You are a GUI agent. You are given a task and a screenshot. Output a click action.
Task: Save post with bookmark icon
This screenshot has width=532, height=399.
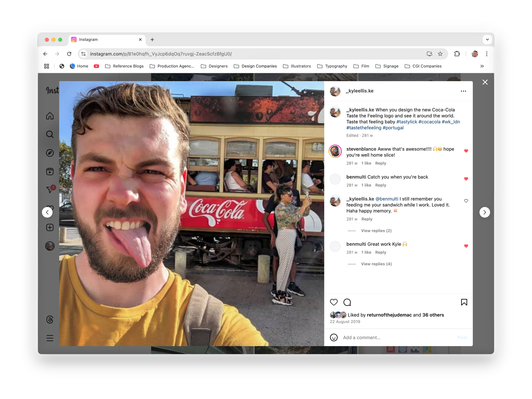tap(464, 302)
